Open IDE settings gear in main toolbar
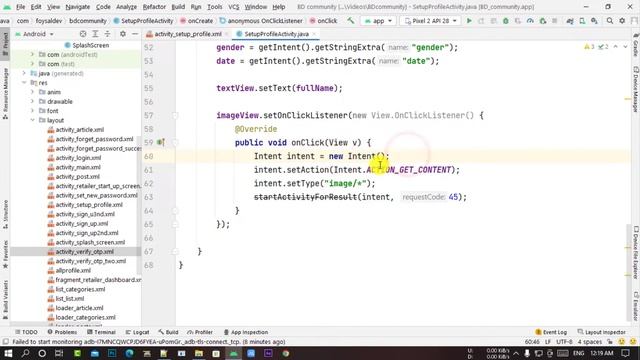Image resolution: width=640 pixels, height=360 pixels. (x=622, y=20)
